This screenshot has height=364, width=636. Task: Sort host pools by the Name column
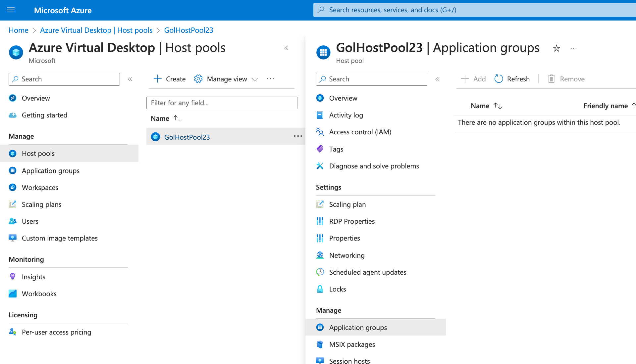[166, 118]
